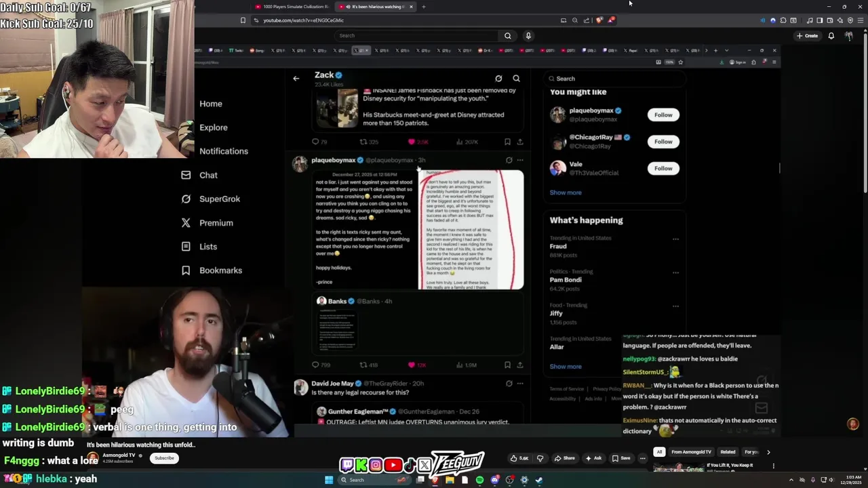This screenshot has height=488, width=868.
Task: Show next filter chips with arrow
Action: pos(768,452)
